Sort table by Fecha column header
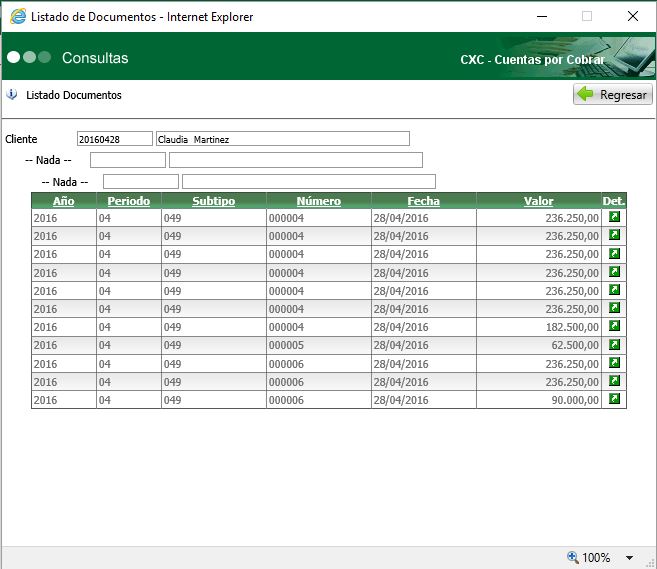 click(x=424, y=201)
